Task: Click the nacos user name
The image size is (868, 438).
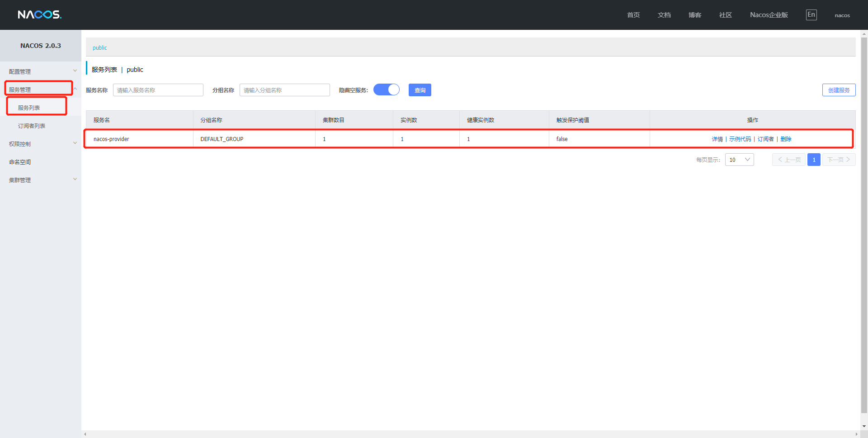Action: coord(842,15)
